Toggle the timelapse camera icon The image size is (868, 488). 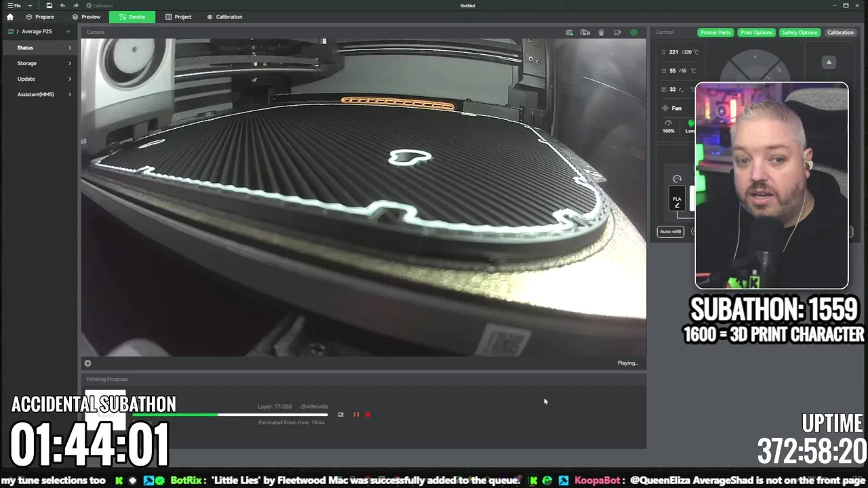(585, 33)
